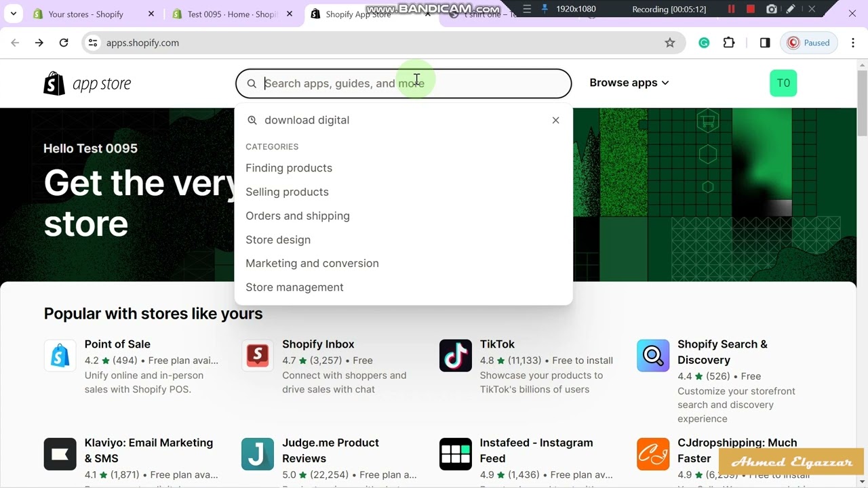The height and width of the screenshot is (488, 868).
Task: Click the page vertical scrollbar thumb
Action: (x=863, y=103)
